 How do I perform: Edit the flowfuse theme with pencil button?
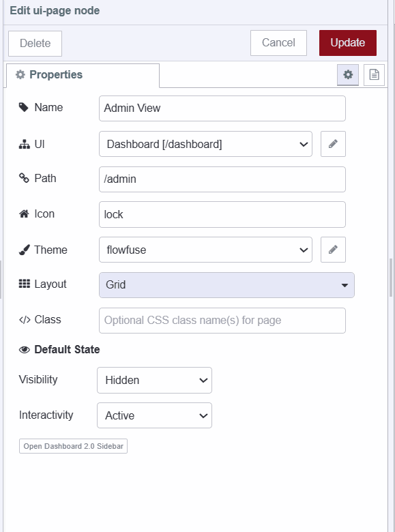(333, 250)
